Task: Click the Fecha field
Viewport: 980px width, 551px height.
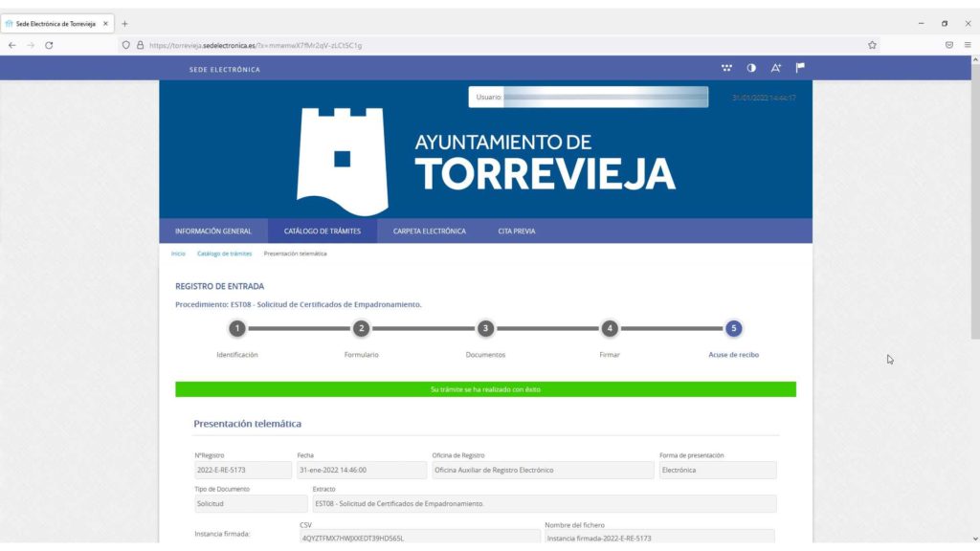Action: (362, 470)
